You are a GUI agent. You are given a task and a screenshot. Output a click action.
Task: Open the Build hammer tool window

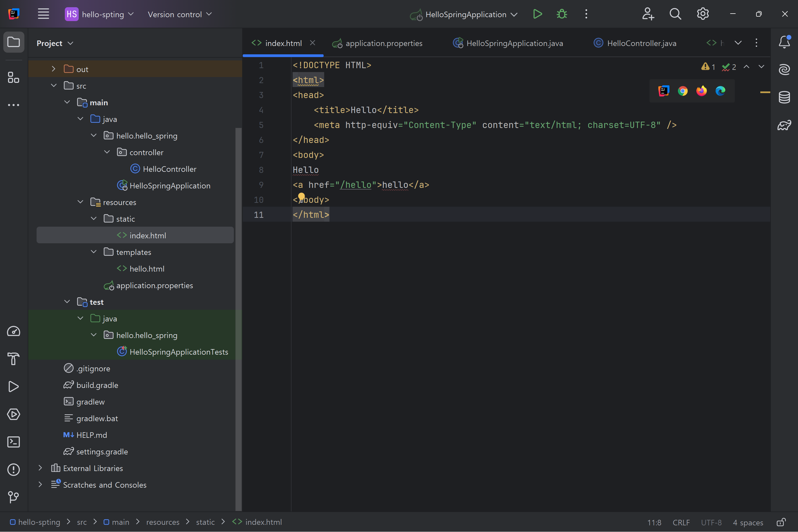[14, 359]
